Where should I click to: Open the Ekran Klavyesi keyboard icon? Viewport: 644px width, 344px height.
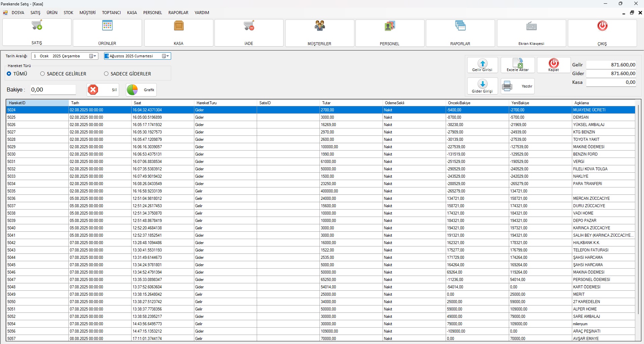pyautogui.click(x=531, y=26)
